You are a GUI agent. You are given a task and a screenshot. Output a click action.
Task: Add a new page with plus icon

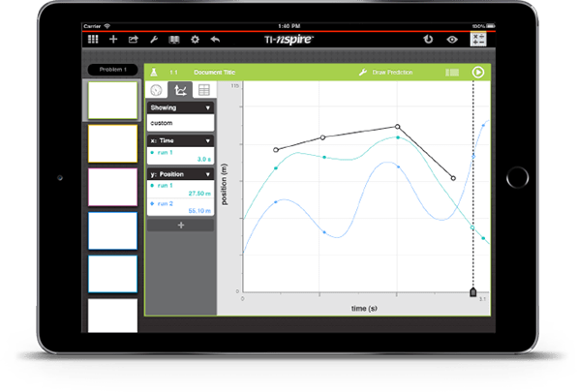point(113,39)
